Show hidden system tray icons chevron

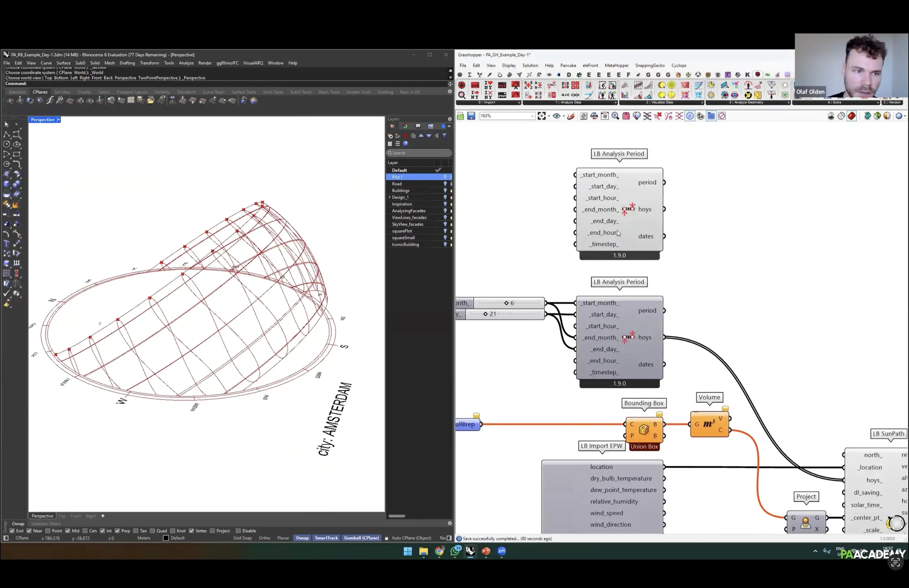[816, 551]
